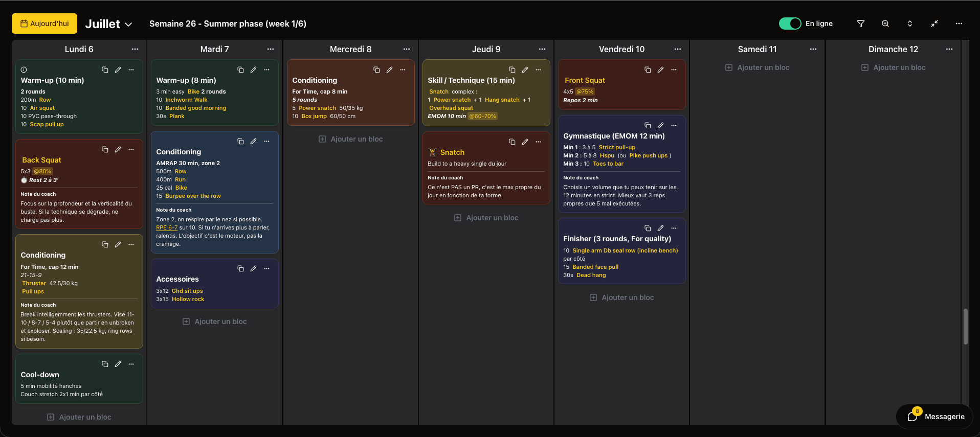Open the Dimanche 12 day options menu
This screenshot has width=980, height=437.
pyautogui.click(x=949, y=49)
